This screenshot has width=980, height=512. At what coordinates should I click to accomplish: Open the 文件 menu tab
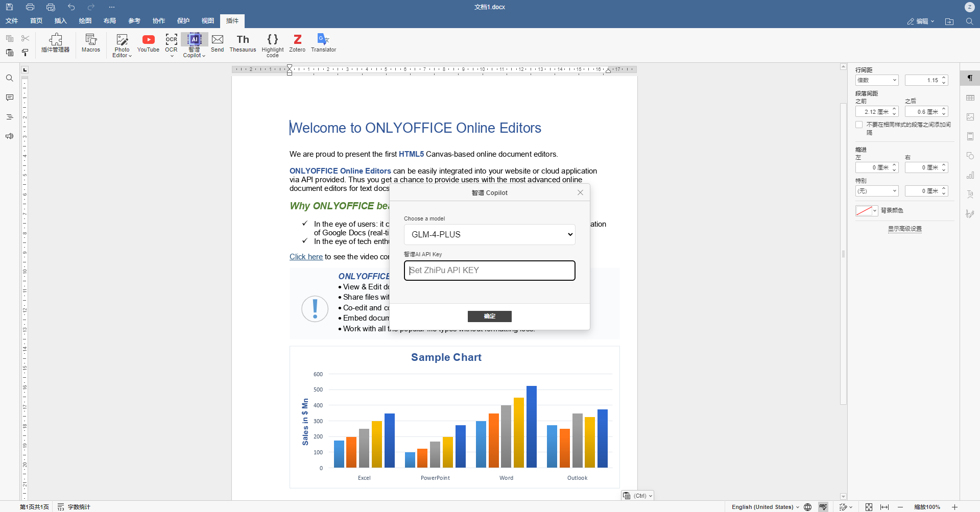[12, 21]
